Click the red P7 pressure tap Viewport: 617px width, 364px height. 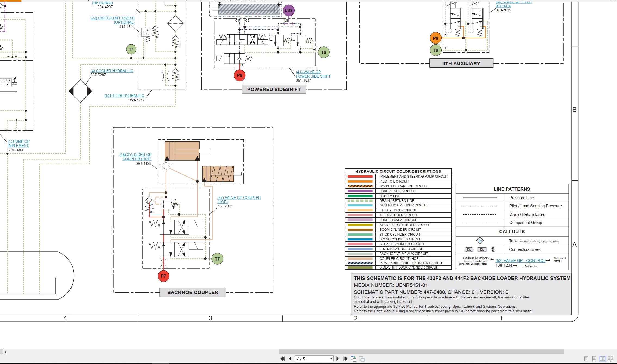coord(163,276)
